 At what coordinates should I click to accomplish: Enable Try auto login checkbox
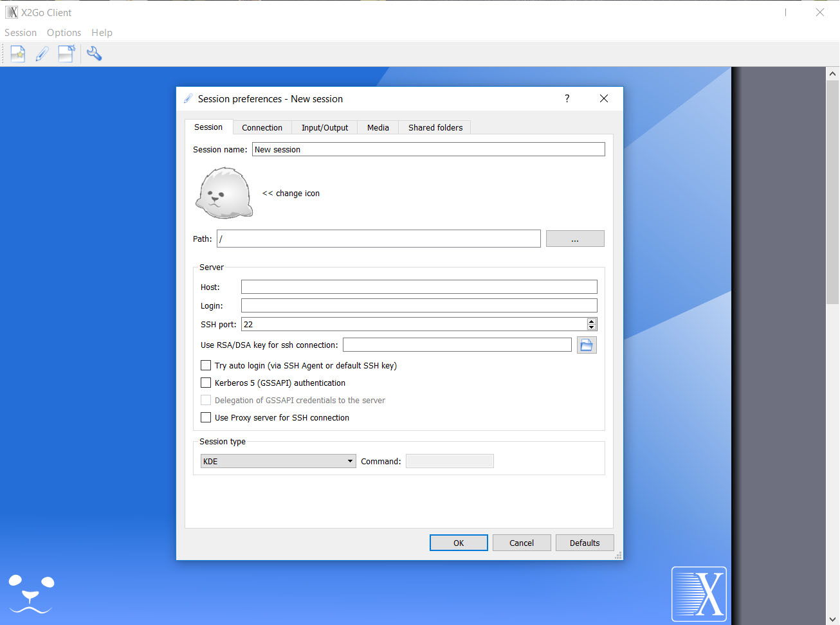click(x=206, y=365)
